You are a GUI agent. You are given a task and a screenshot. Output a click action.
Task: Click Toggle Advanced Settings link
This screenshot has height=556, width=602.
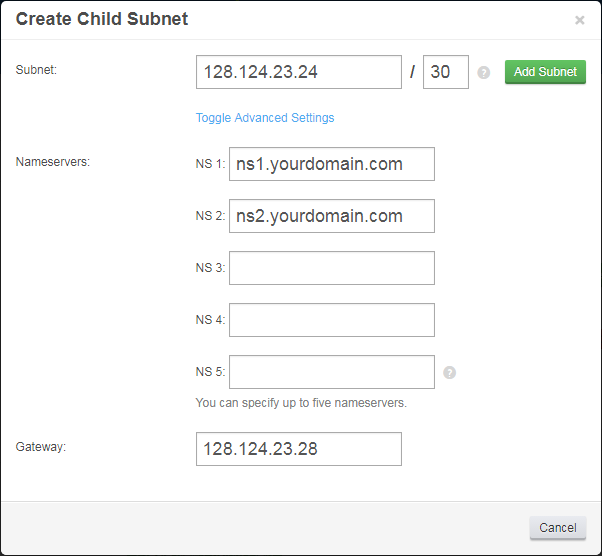point(265,117)
